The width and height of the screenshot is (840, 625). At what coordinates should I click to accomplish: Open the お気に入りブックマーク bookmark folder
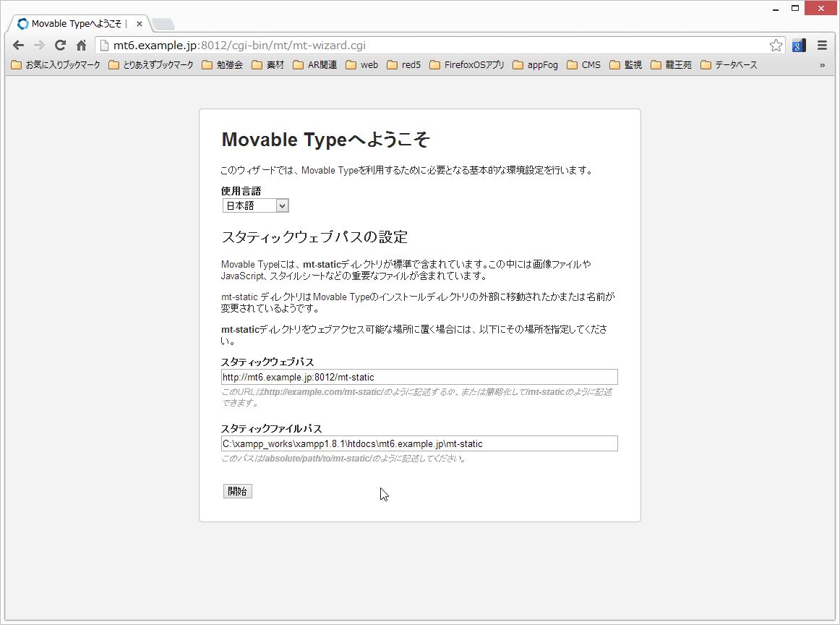(x=56, y=65)
